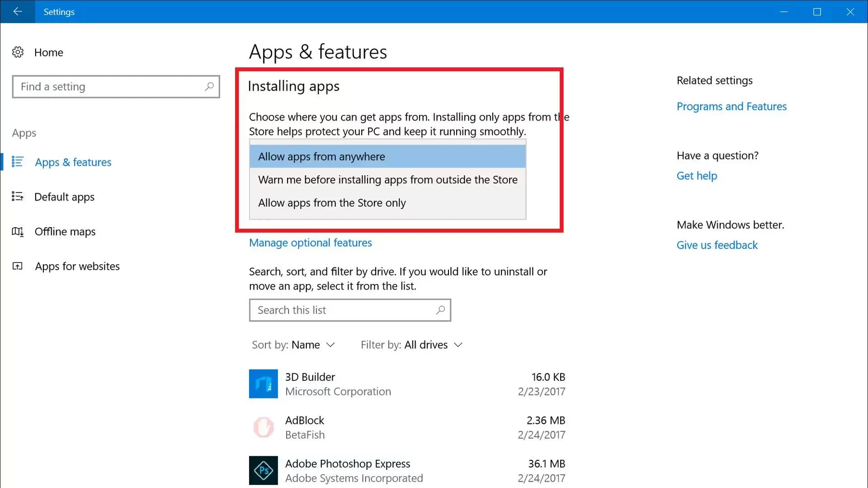Click the search icon in app list
This screenshot has height=488, width=868.
441,310
